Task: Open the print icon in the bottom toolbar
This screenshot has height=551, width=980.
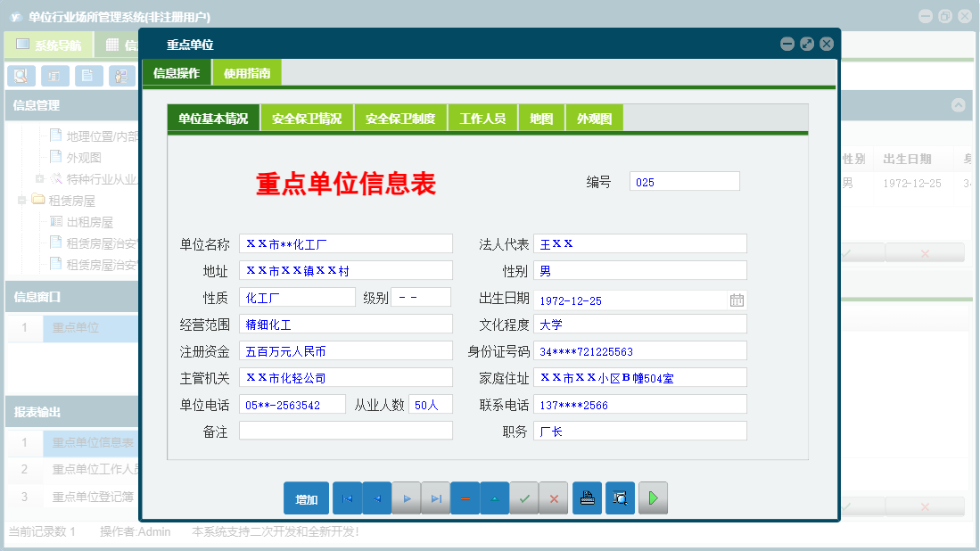Action: pos(586,498)
